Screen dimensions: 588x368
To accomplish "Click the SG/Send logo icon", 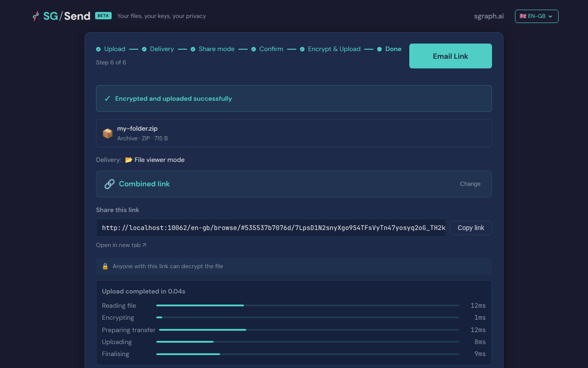I will coord(36,16).
